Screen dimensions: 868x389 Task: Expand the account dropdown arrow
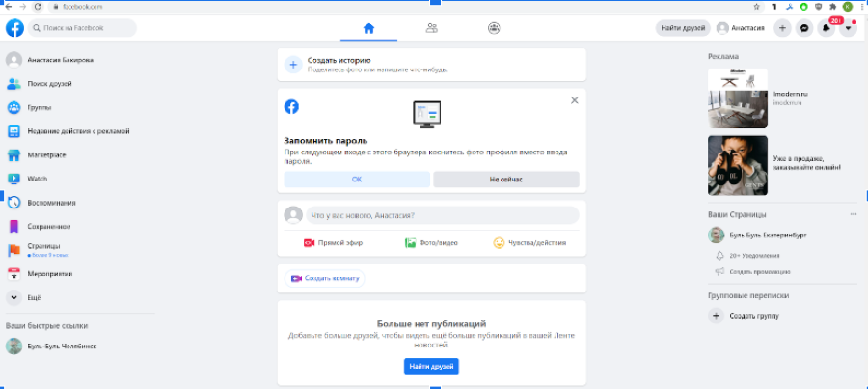[848, 28]
